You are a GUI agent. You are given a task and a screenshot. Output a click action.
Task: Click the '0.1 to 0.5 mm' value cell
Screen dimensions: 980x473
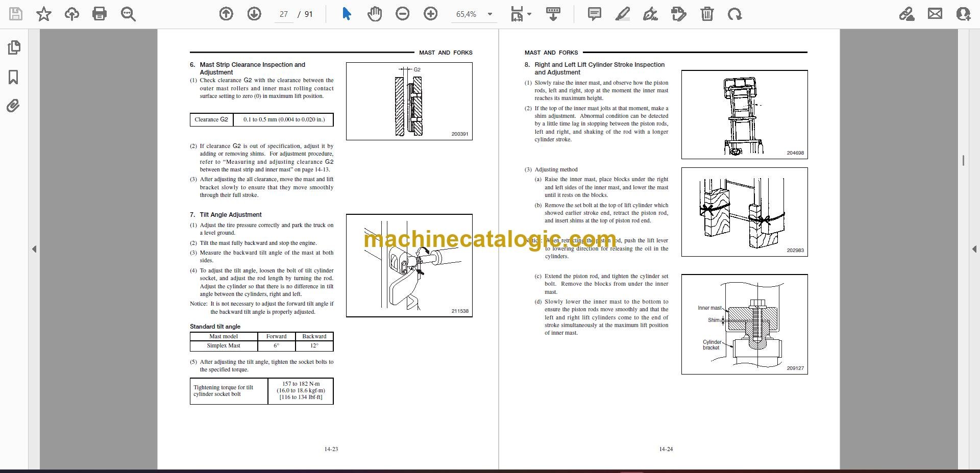(x=284, y=119)
